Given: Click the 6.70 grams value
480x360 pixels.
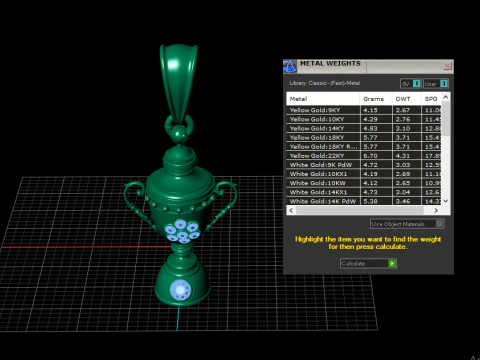Looking at the screenshot, I should tap(370, 156).
